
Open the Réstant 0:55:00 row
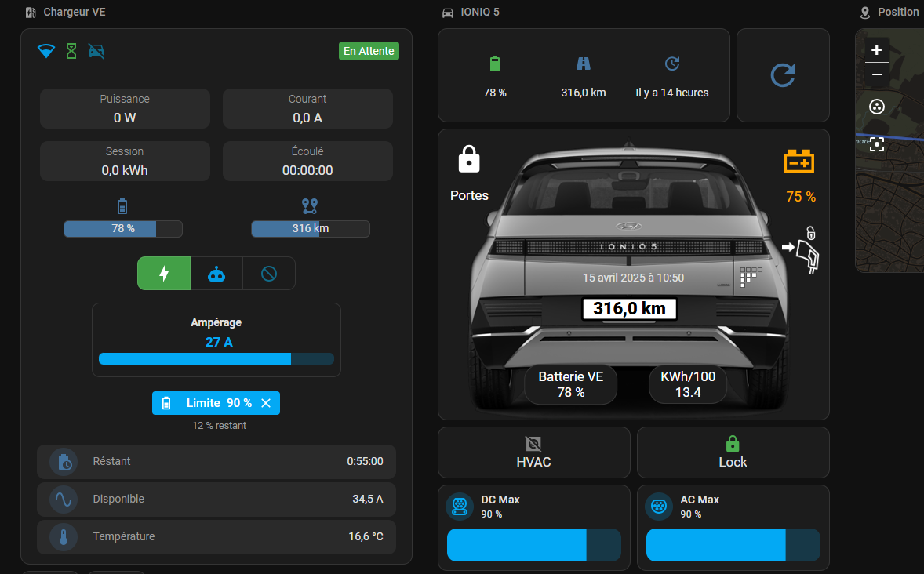tap(216, 461)
